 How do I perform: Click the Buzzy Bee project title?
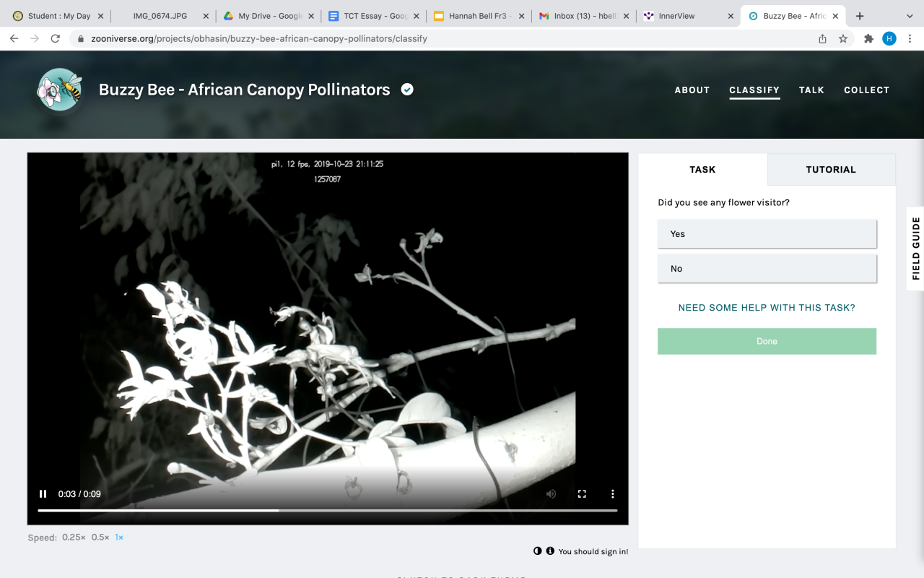[244, 90]
